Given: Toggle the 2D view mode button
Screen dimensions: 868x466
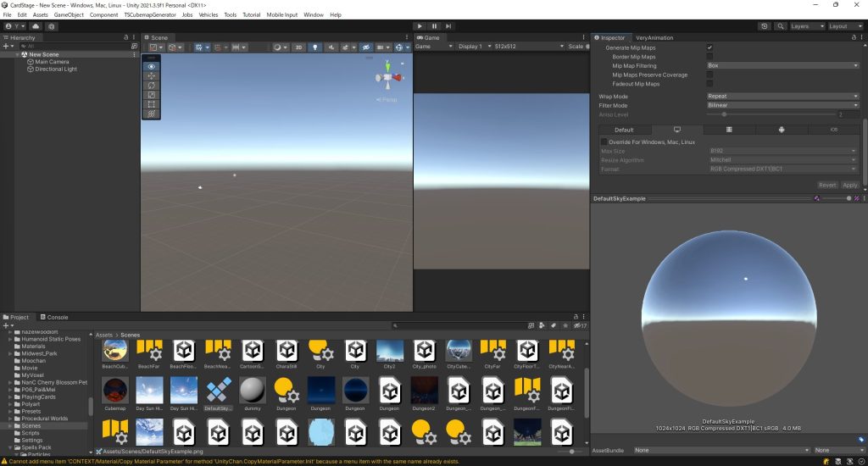Looking at the screenshot, I should point(298,47).
